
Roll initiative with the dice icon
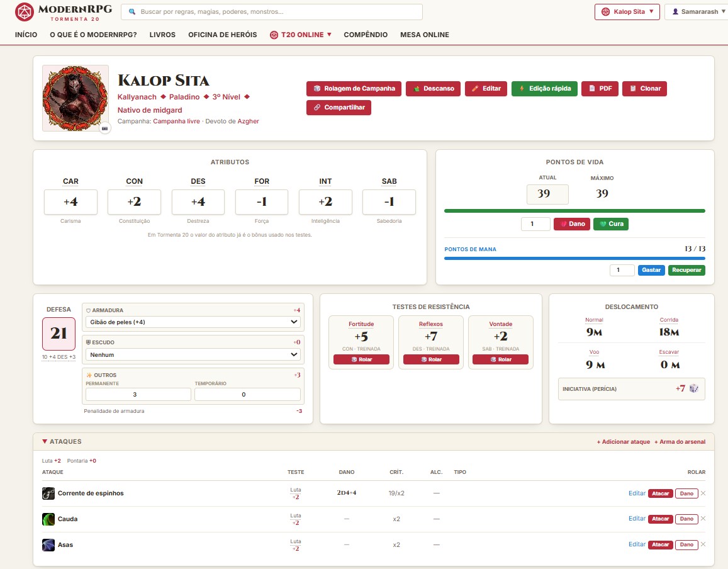pyautogui.click(x=693, y=388)
